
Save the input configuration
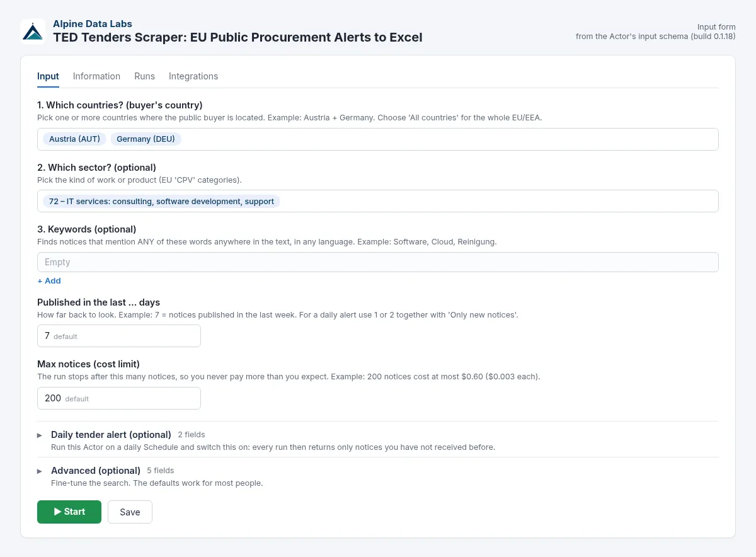pyautogui.click(x=130, y=512)
